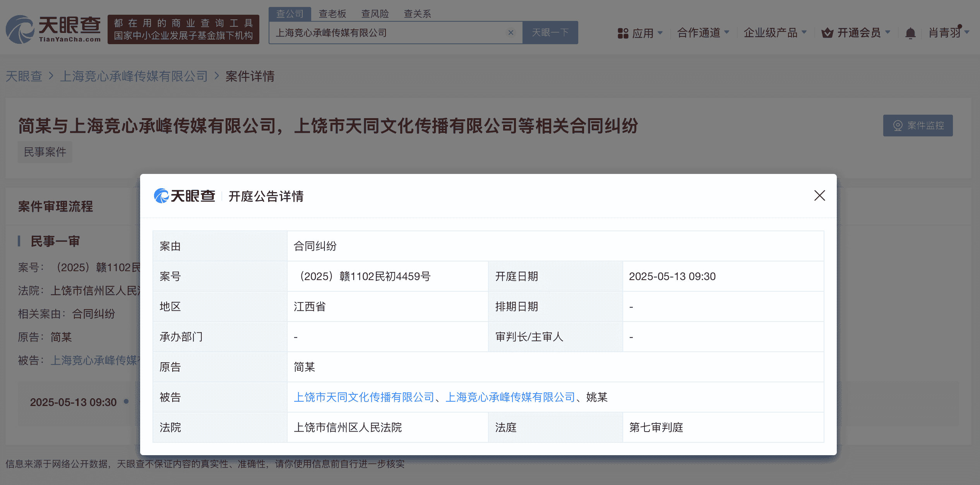
Task: Click the 开通会员 crown icon
Action: [827, 33]
